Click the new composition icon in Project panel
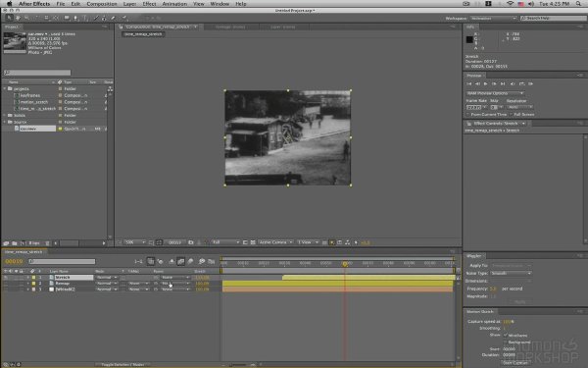Viewport: 588px width, 368px height. (x=23, y=243)
